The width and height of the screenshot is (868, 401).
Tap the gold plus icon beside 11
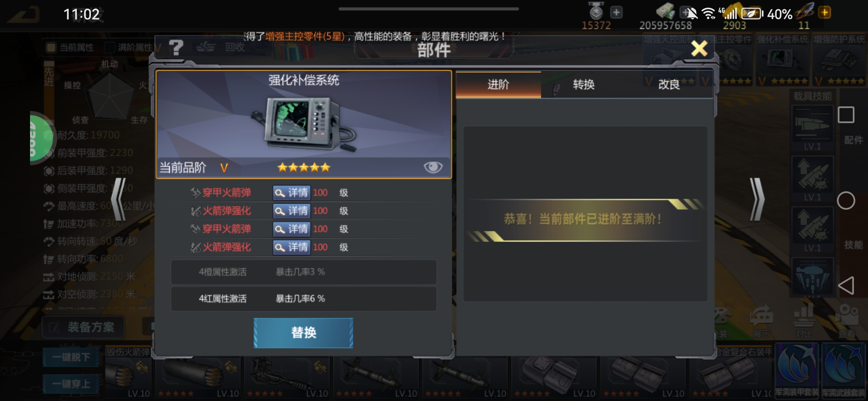coord(824,13)
